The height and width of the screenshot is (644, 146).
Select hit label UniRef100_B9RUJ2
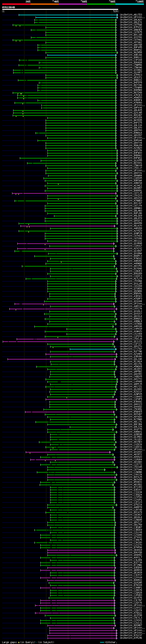click(131, 58)
